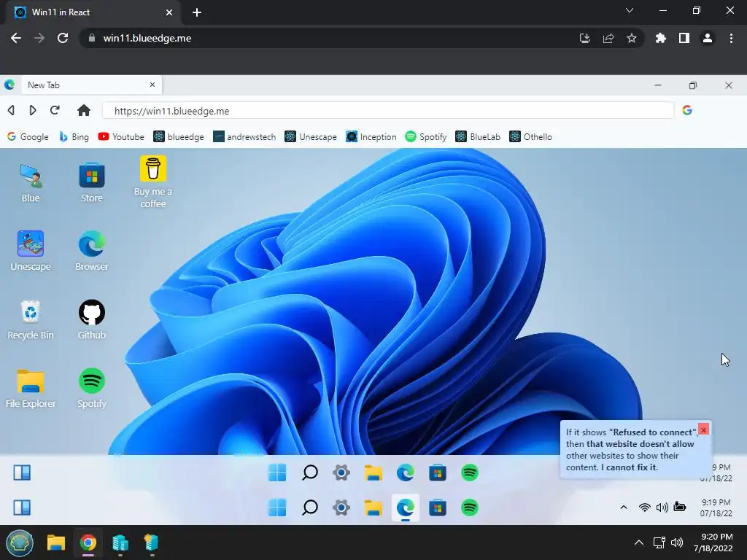Open Store on lower Win11 taskbar
747x560 pixels.
point(438,507)
